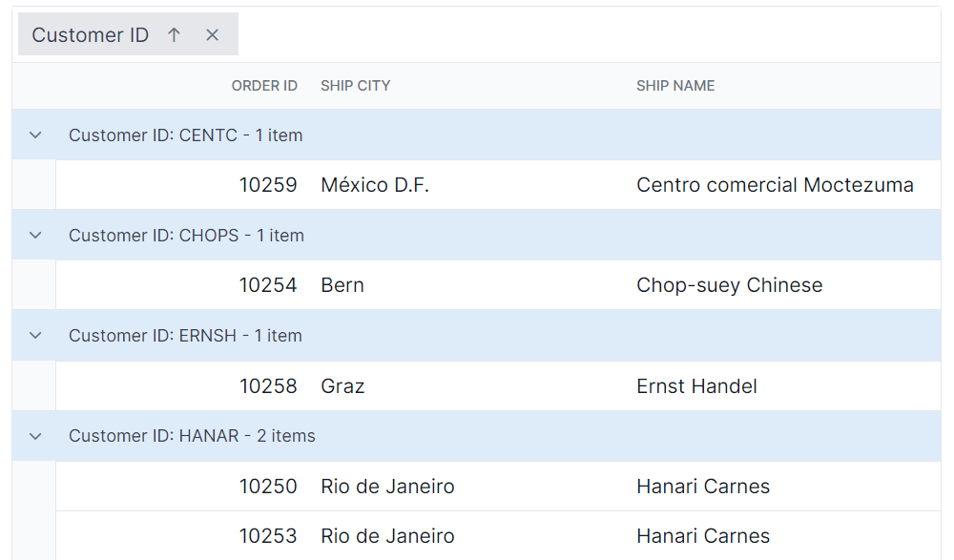Click the México D.F. ship city cell

(374, 184)
